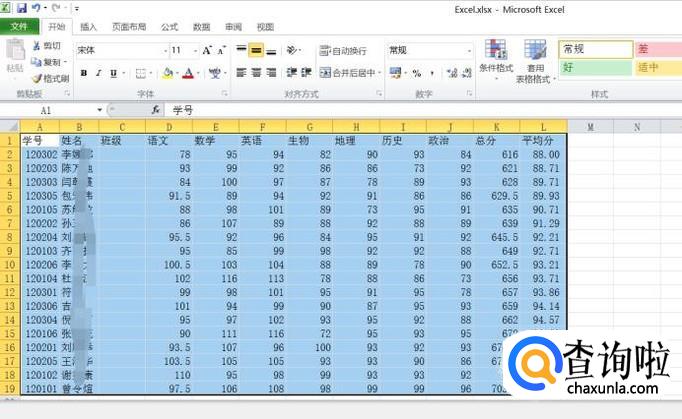The height and width of the screenshot is (419, 682).
Task: Click decrease decimal places icon
Action: click(x=467, y=73)
